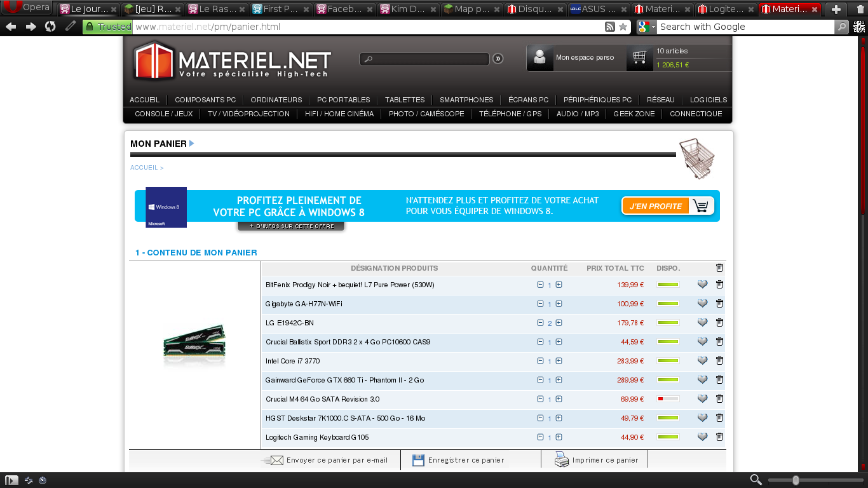
Task: Click the site search input field
Action: 424,59
